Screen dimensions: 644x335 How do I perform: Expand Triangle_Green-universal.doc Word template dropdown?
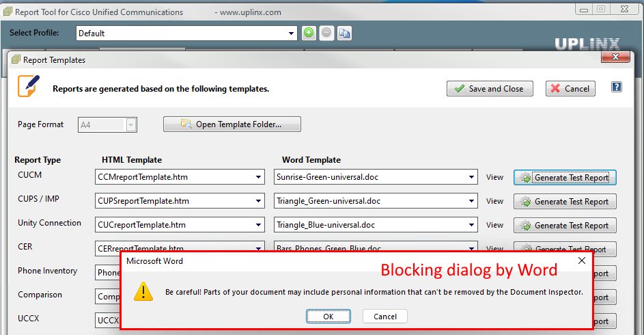pos(471,201)
